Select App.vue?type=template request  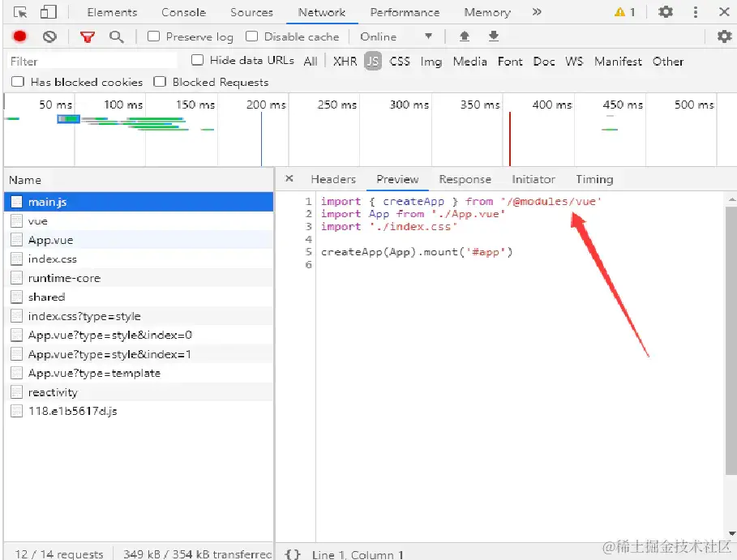coord(139,373)
